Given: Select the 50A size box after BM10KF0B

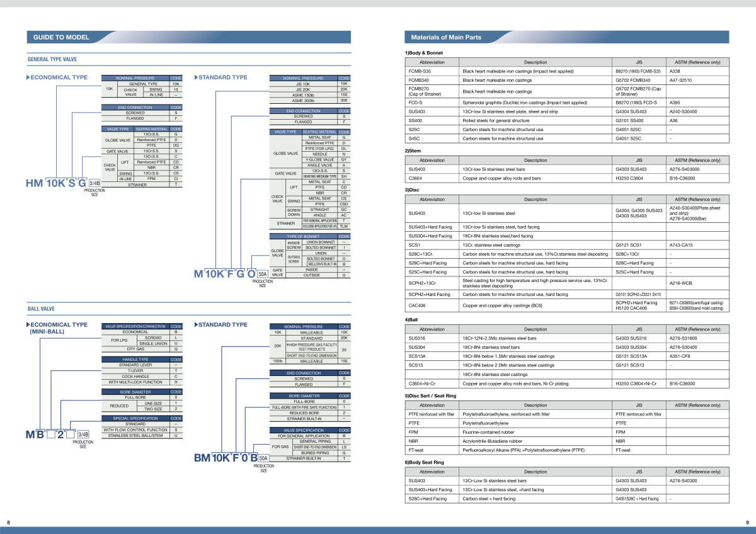Looking at the screenshot, I should coord(263,458).
